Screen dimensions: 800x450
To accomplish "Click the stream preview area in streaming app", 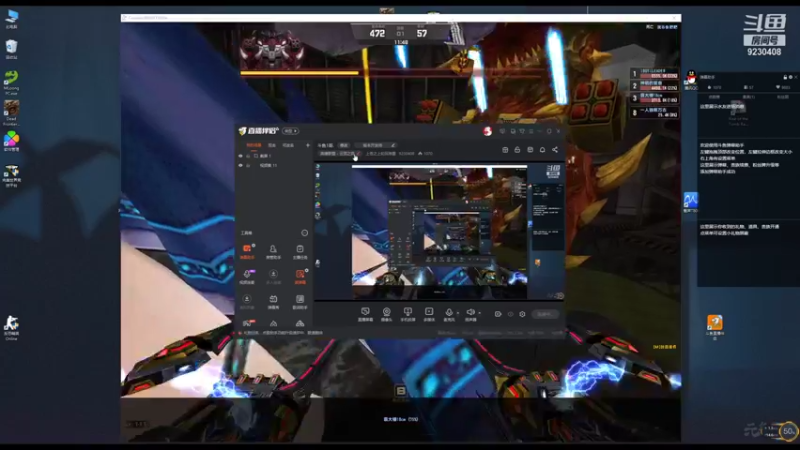I will (439, 232).
